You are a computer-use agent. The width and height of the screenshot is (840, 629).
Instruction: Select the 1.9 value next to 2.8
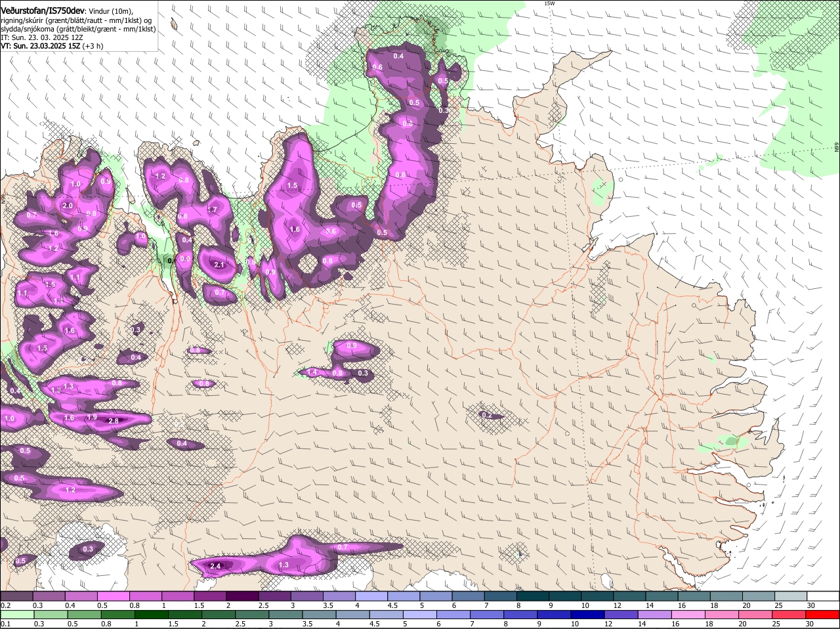(92, 418)
